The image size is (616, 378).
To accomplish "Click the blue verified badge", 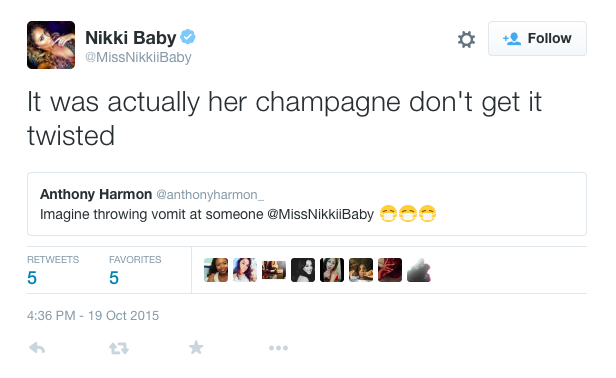I will coord(188,37).
